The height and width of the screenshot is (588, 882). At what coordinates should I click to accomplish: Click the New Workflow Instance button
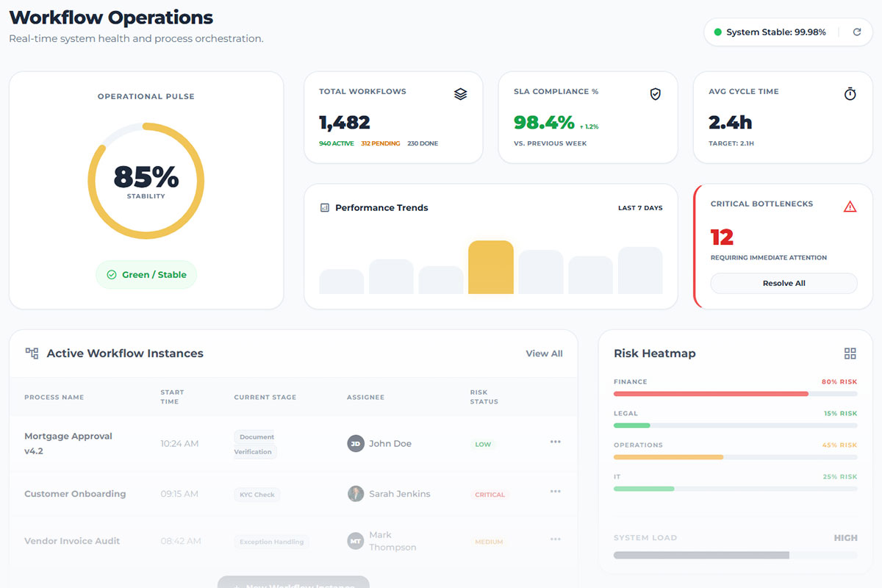tap(293, 583)
